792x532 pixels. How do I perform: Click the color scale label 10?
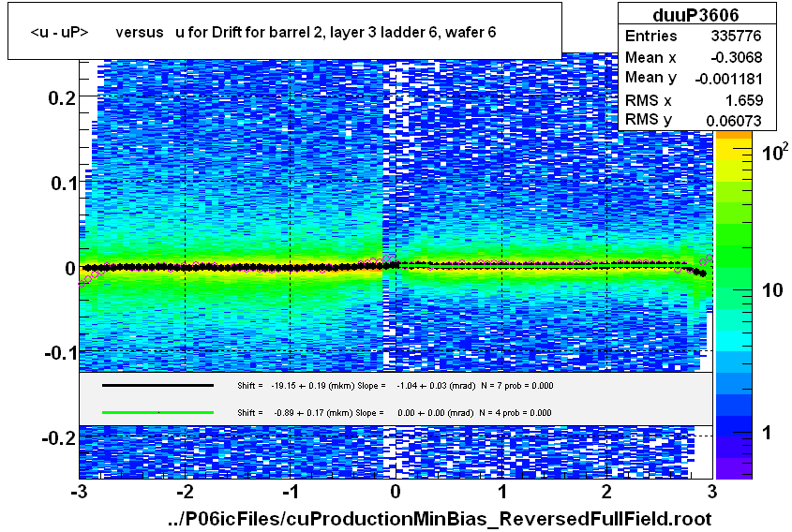click(x=771, y=290)
